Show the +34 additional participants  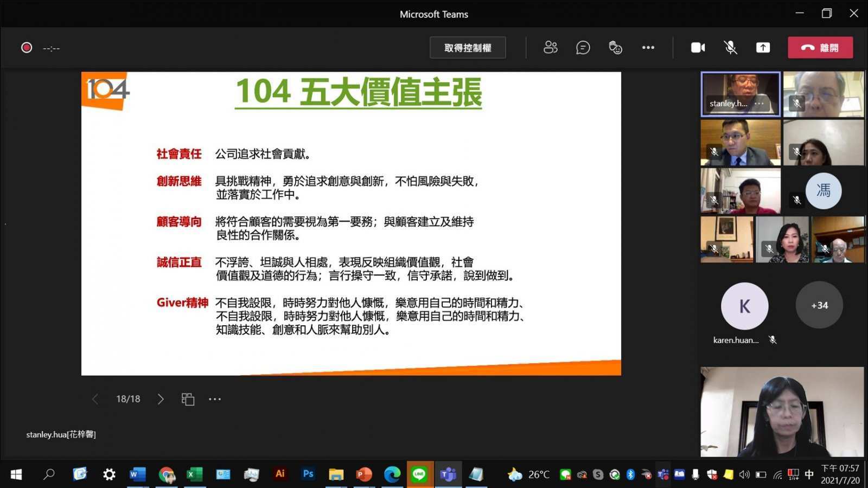tap(819, 305)
